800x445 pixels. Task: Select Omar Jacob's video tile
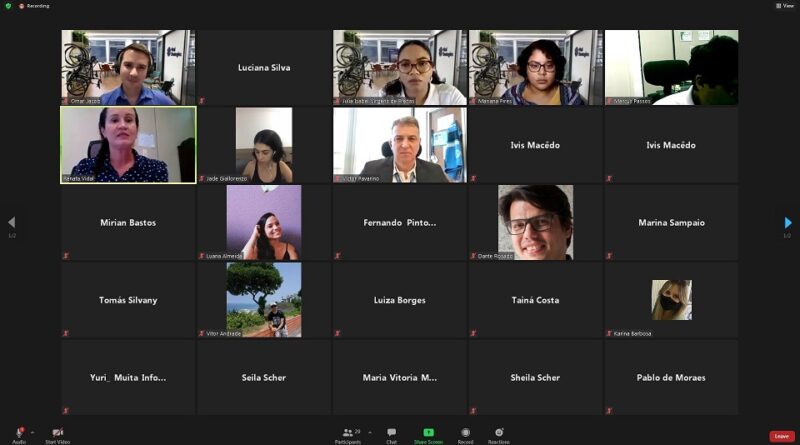[x=128, y=67]
